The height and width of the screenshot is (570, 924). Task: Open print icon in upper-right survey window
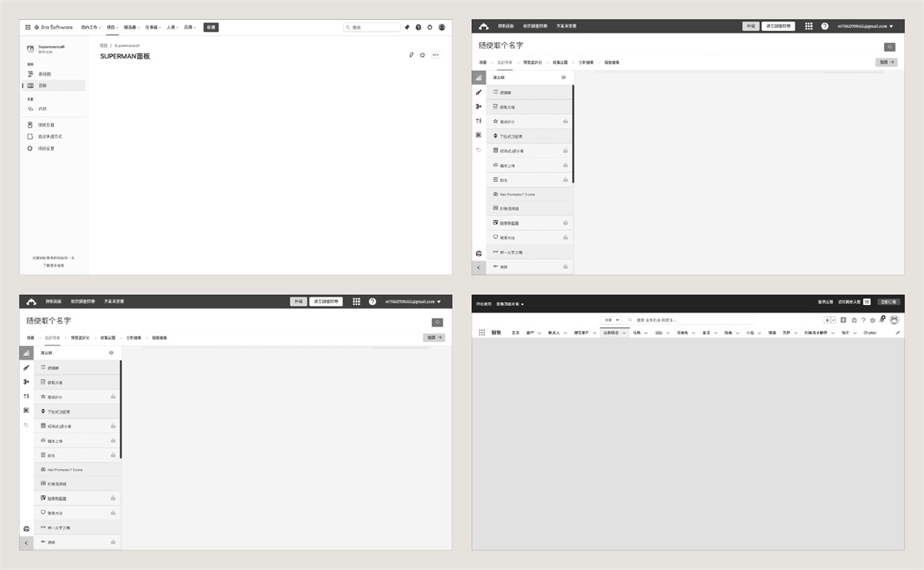pyautogui.click(x=479, y=253)
